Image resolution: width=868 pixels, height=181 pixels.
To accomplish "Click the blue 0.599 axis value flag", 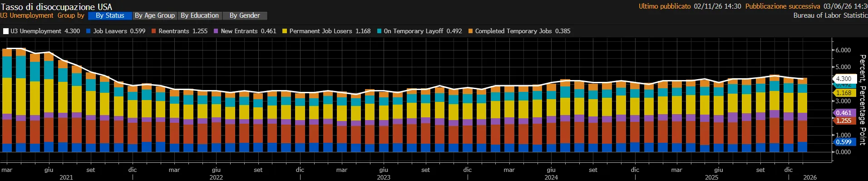I will (844, 142).
